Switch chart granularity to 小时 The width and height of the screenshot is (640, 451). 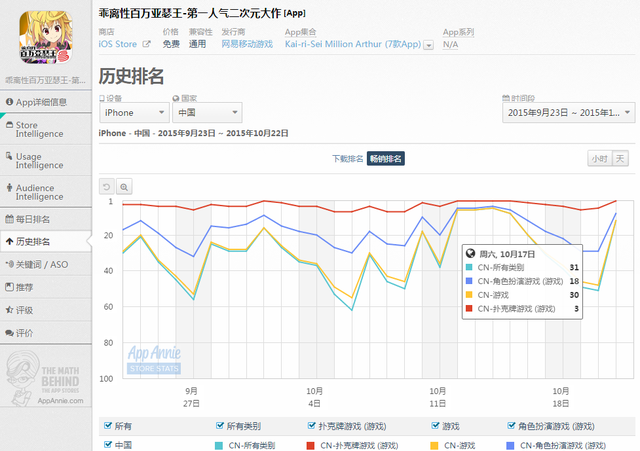pyautogui.click(x=600, y=159)
